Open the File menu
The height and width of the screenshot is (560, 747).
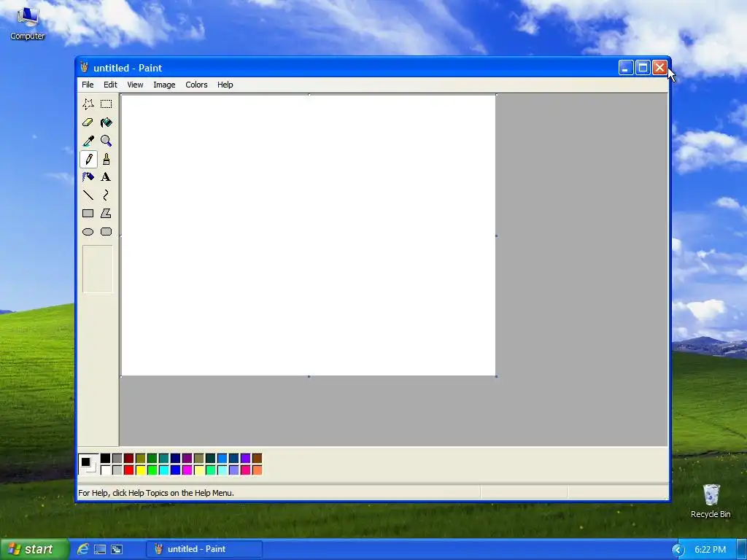[x=88, y=85]
